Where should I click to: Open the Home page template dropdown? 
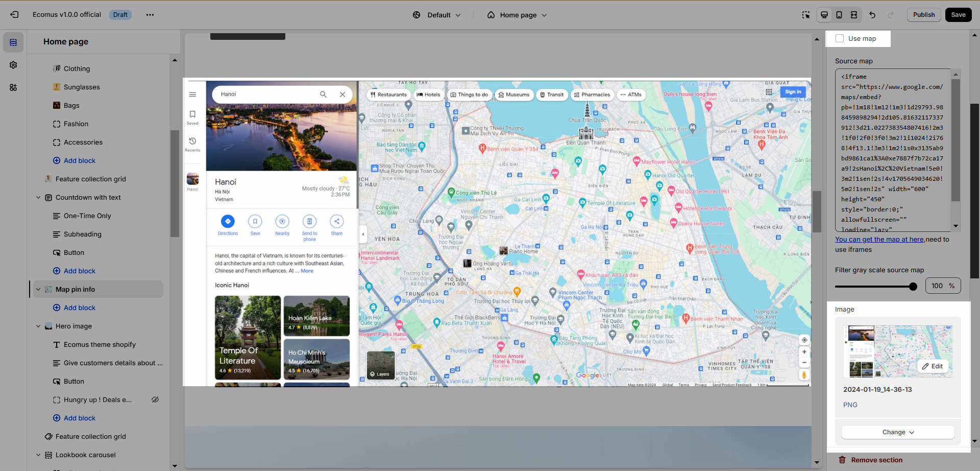[517, 15]
